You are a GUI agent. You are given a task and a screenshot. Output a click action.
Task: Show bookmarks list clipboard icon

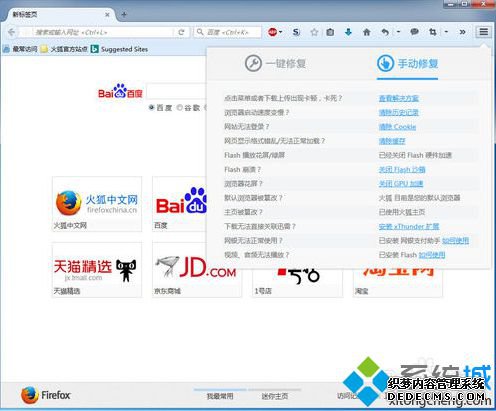point(330,32)
